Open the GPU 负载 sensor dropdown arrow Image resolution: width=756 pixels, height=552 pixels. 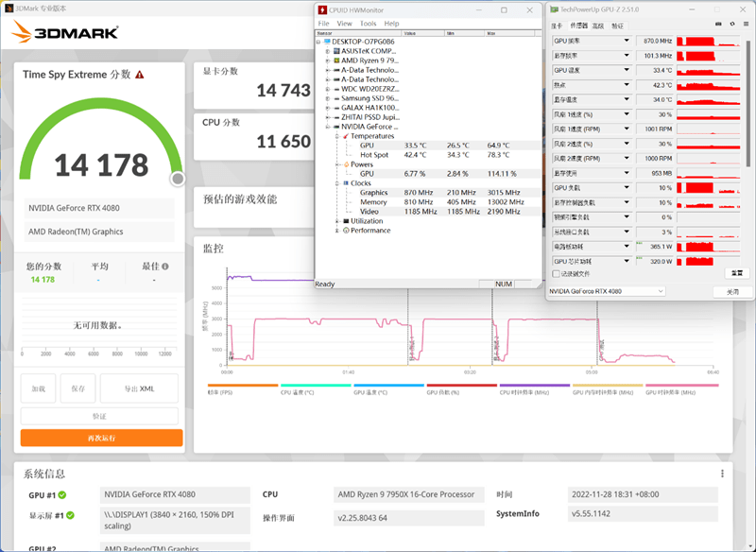pyautogui.click(x=627, y=187)
